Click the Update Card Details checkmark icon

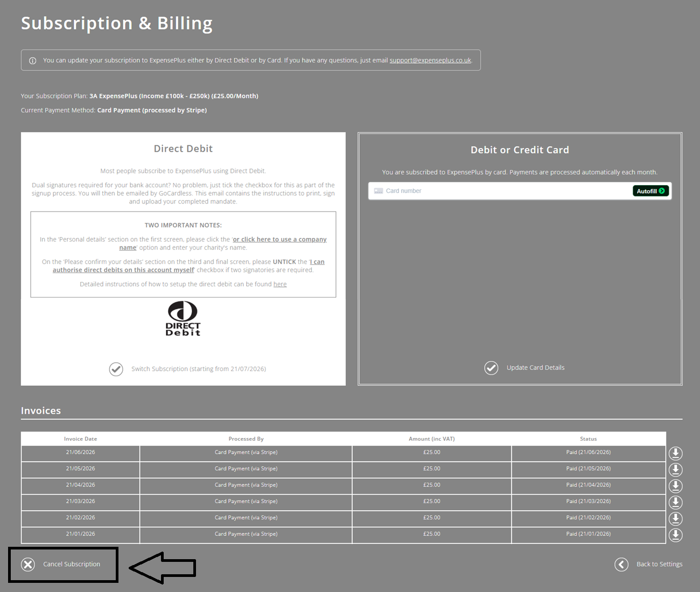[x=491, y=368]
